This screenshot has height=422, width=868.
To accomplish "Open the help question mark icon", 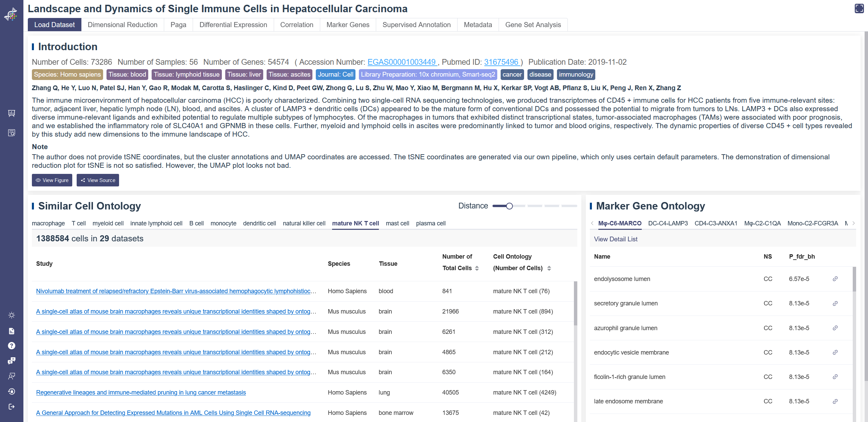I will point(12,346).
